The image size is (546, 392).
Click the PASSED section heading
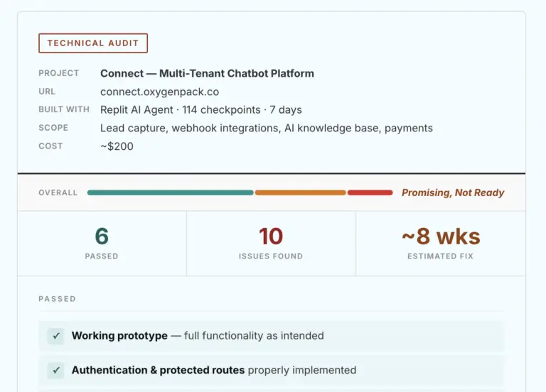pyautogui.click(x=57, y=299)
